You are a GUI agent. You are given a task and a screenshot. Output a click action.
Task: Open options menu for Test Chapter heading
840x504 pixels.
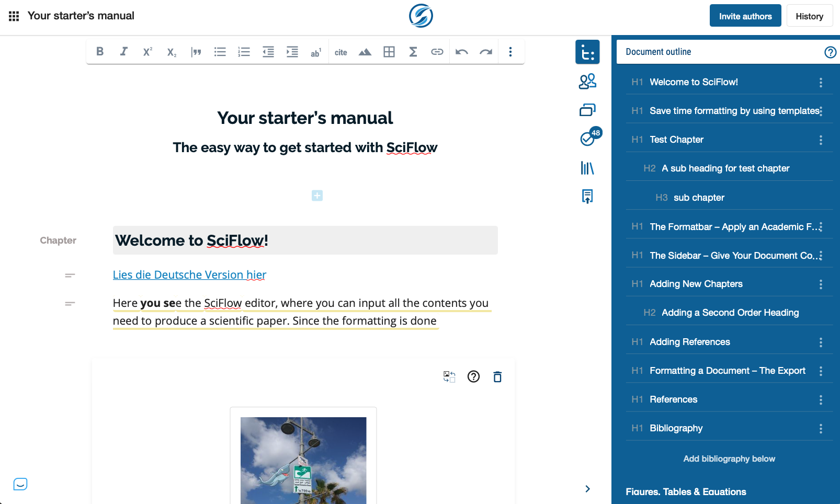[x=820, y=139]
